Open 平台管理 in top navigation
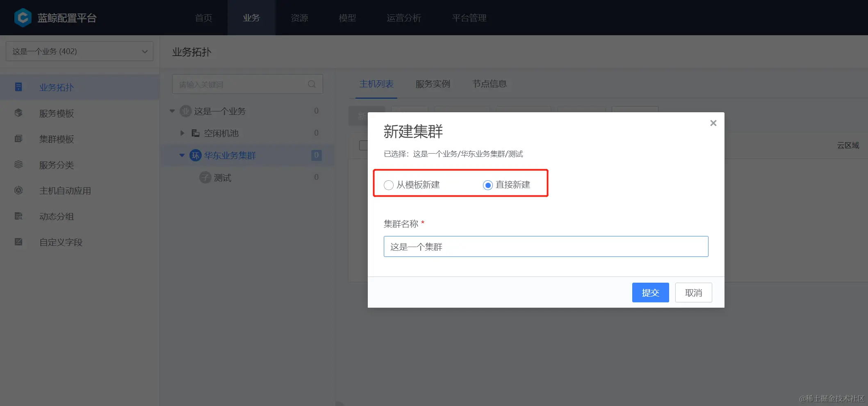 tap(469, 18)
